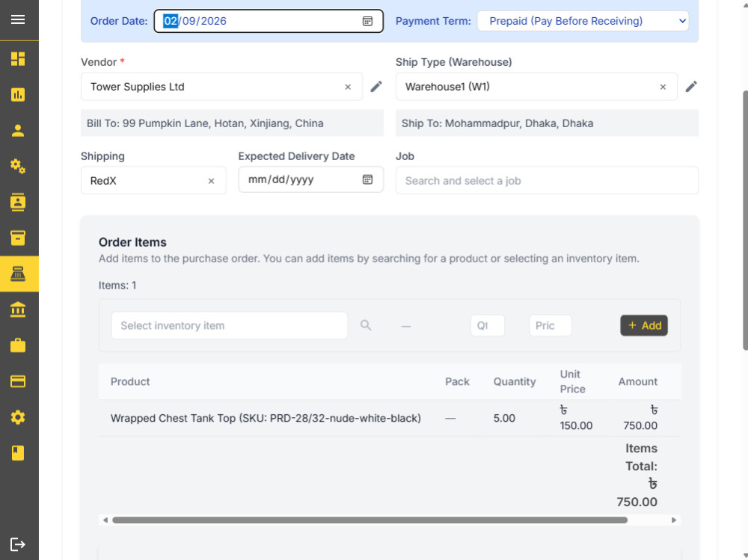748x560 pixels.
Task: Click the logout icon at sidebar bottom
Action: click(x=18, y=544)
